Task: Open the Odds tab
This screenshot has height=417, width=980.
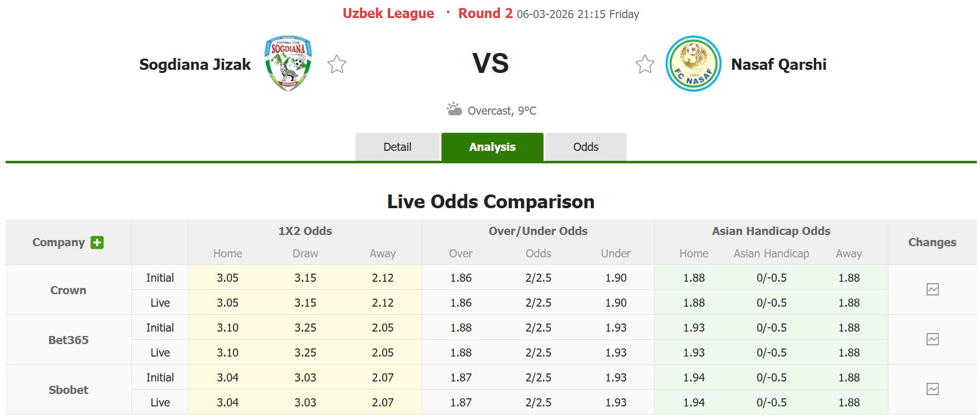Action: click(x=585, y=146)
